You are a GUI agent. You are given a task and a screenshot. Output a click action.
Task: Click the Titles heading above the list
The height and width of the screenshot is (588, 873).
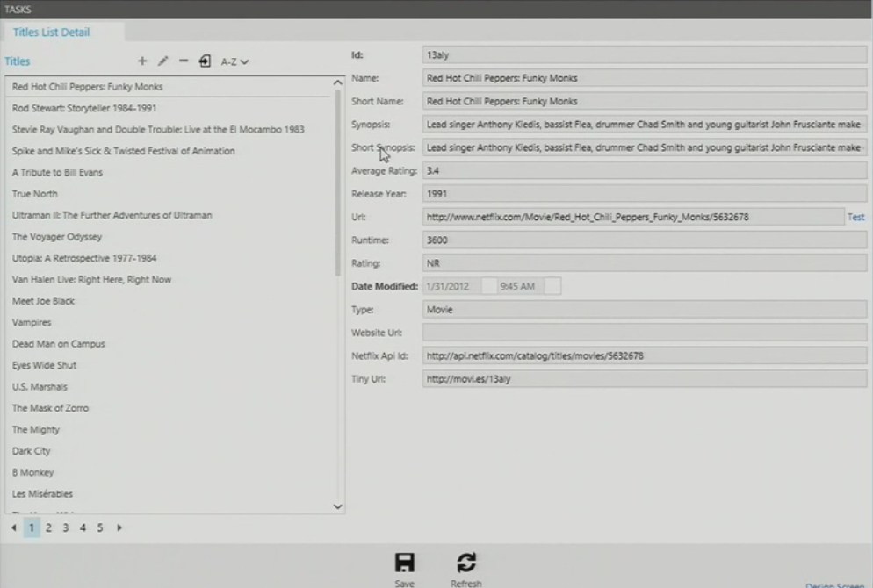click(x=18, y=61)
